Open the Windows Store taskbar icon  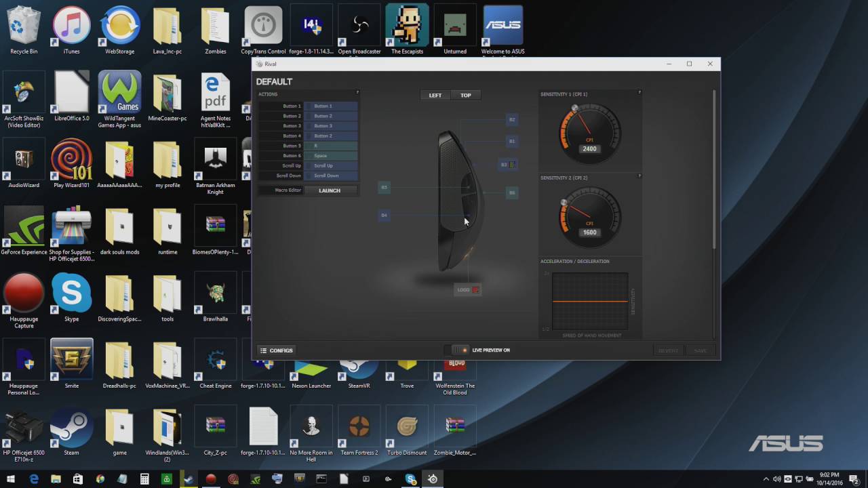pos(78,479)
